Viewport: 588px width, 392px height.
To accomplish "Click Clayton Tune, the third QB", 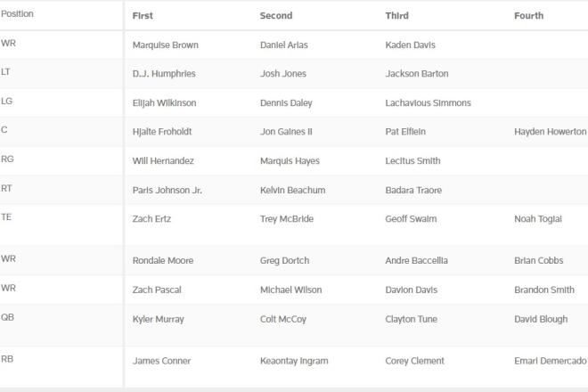I will [x=412, y=319].
